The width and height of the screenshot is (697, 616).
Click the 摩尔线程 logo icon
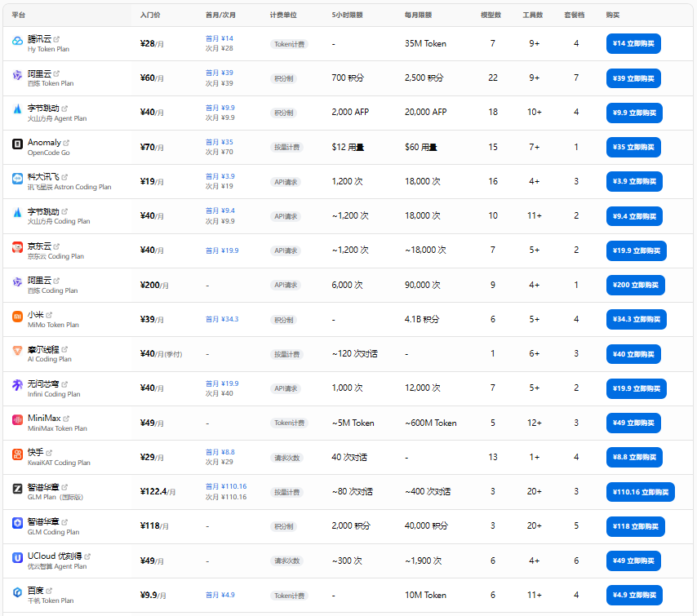[17, 351]
